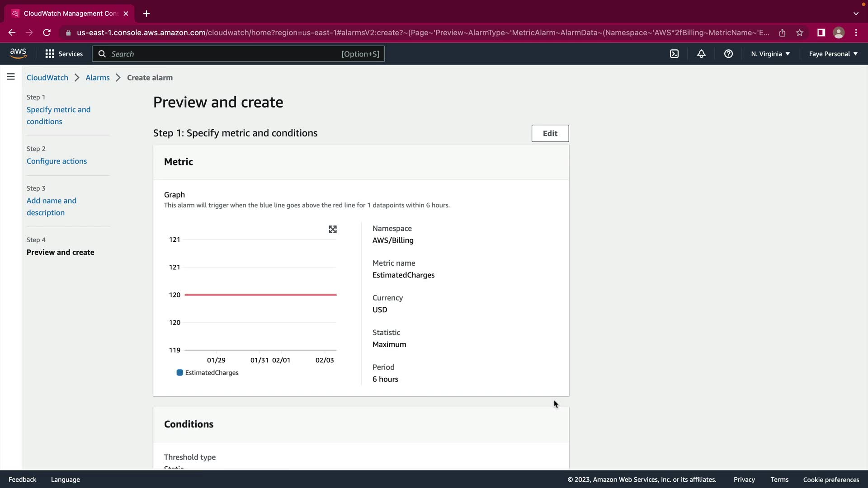Click the browser share icon
Screen dimensions: 868x488
pyautogui.click(x=782, y=33)
